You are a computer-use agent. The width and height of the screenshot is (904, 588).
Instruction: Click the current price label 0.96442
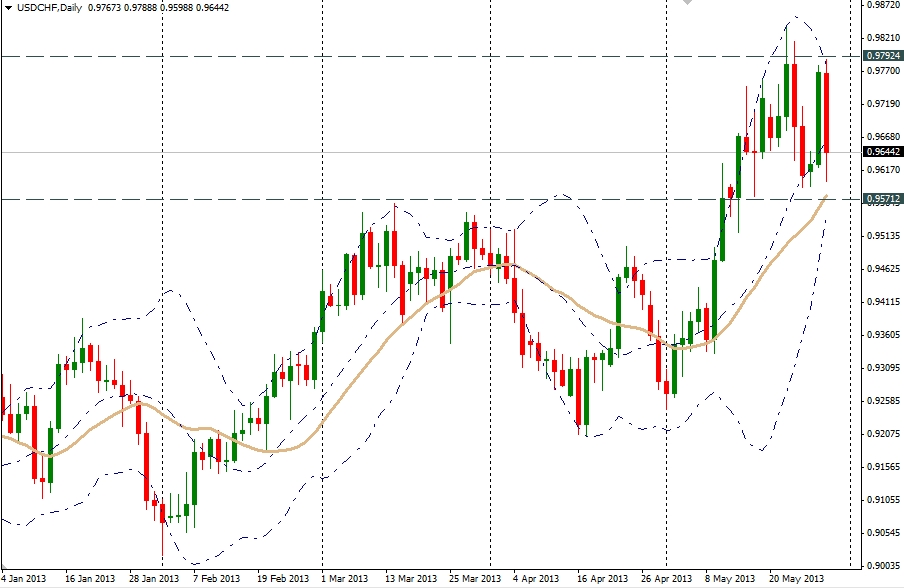883,152
